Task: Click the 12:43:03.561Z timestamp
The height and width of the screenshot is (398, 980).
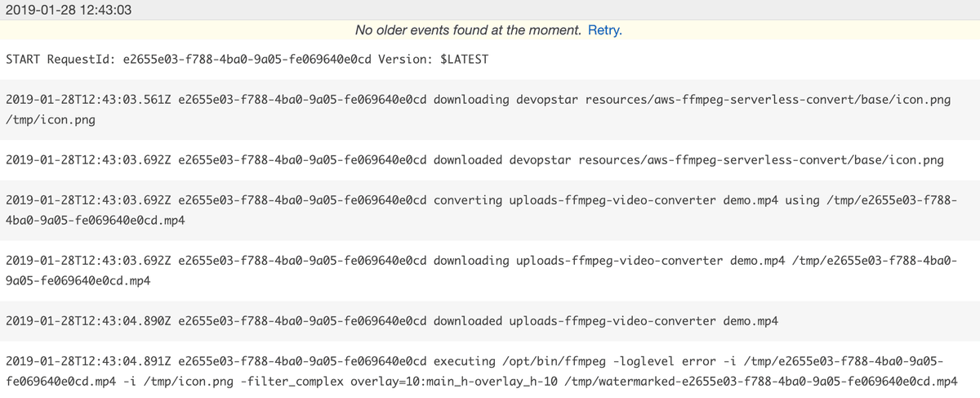Action: [x=87, y=100]
